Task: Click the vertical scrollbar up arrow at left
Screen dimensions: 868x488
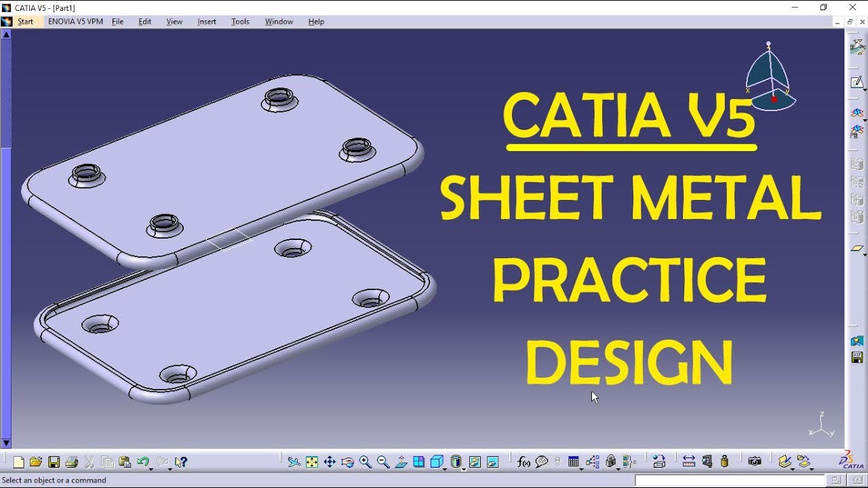Action: 6,34
